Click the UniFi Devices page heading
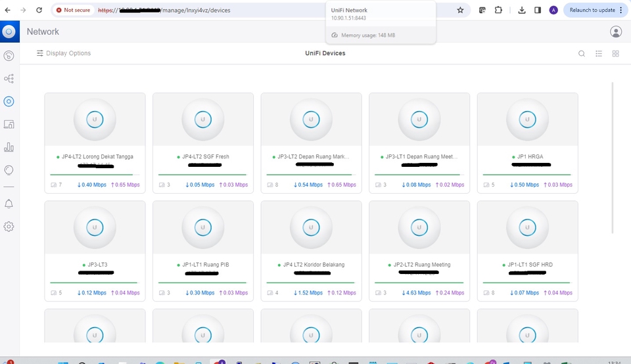The width and height of the screenshot is (631, 364). click(x=325, y=53)
